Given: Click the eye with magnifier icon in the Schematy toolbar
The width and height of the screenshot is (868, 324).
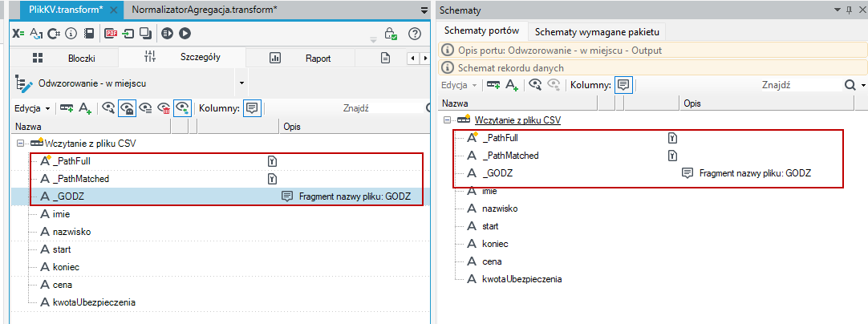Looking at the screenshot, I should (535, 85).
